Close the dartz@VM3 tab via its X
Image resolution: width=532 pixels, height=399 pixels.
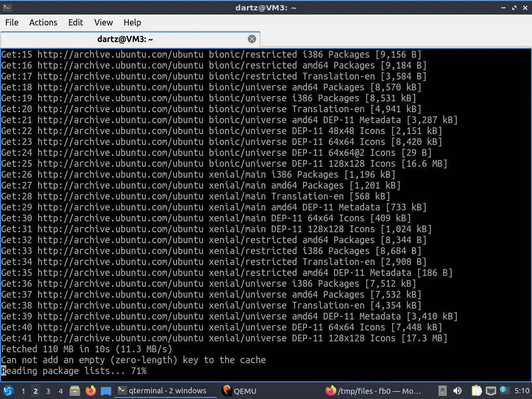pos(252,39)
